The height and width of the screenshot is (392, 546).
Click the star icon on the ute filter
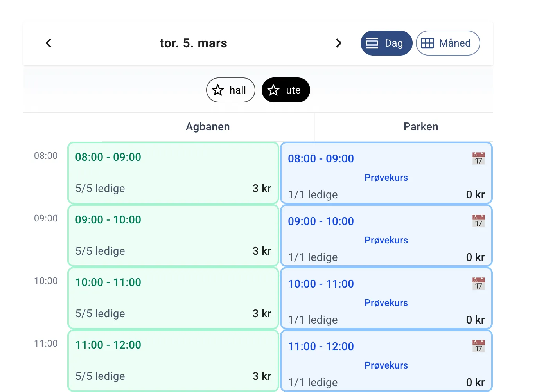pos(273,90)
